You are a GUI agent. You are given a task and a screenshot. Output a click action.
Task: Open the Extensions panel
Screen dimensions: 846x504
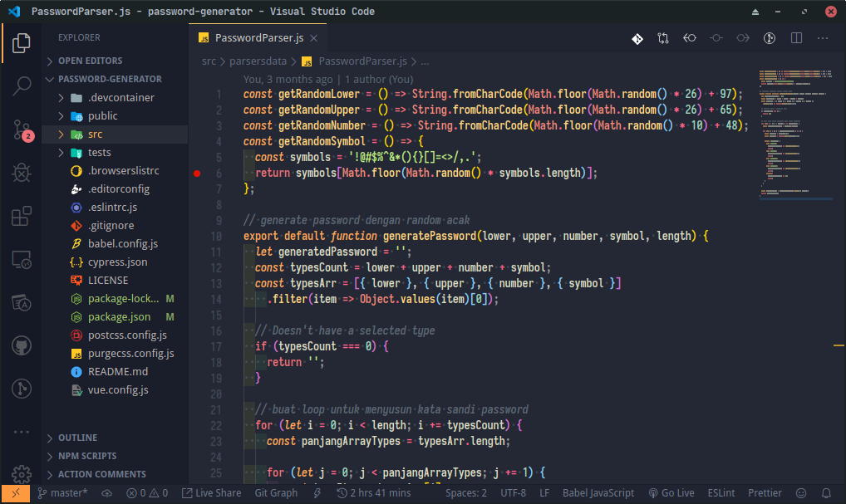[21, 216]
